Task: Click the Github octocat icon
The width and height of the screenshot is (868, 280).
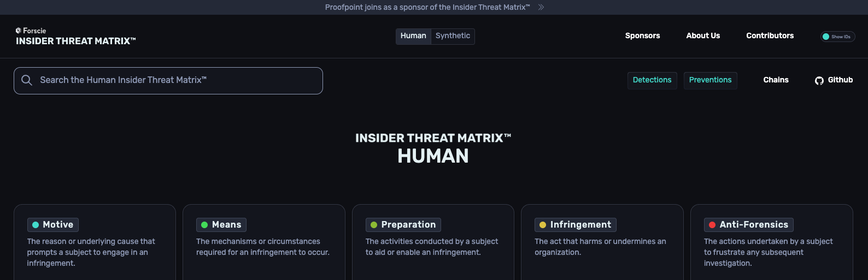Action: [819, 81]
